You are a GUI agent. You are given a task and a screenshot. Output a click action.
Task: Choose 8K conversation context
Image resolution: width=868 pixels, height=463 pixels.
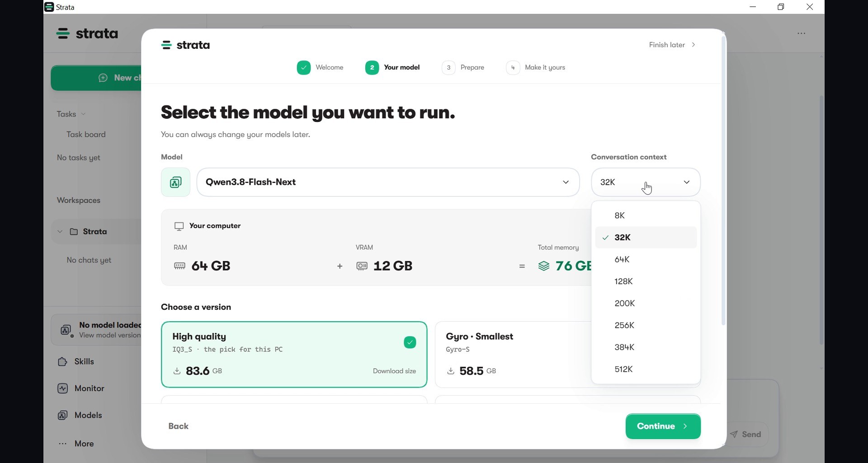pyautogui.click(x=646, y=215)
